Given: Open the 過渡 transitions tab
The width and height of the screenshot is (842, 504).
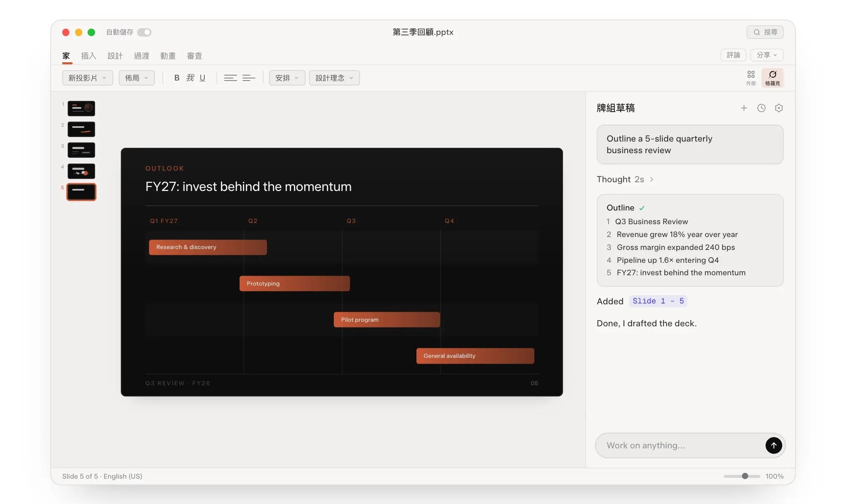Looking at the screenshot, I should coord(142,56).
